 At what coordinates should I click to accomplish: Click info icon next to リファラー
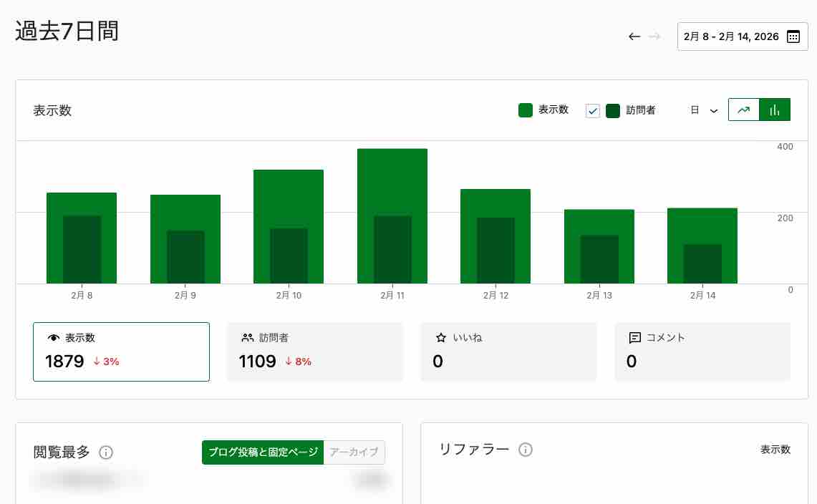[525, 450]
